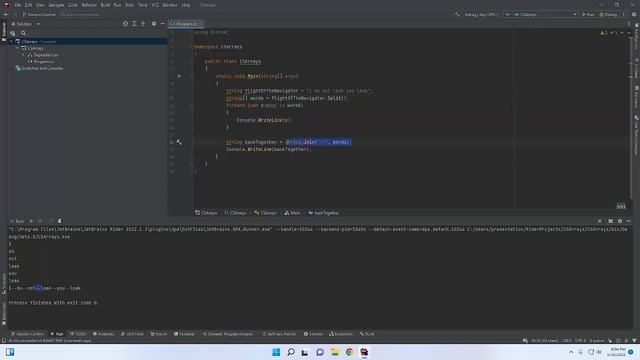Open the Problems bottom tab

click(103, 334)
